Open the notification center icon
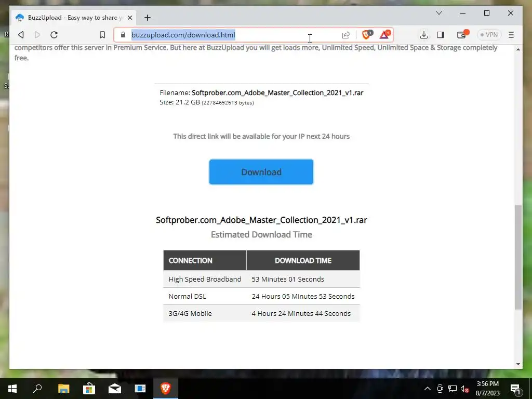 pyautogui.click(x=516, y=389)
